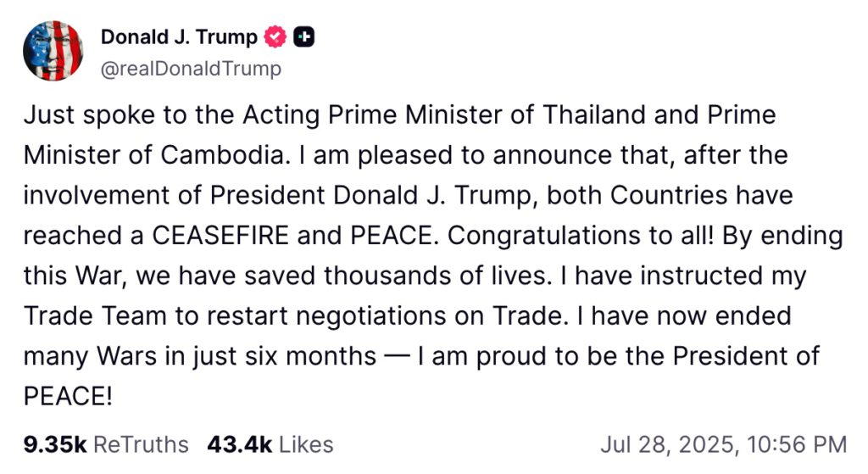
Task: View the 9.35k ReTruths count
Action: click(x=54, y=444)
